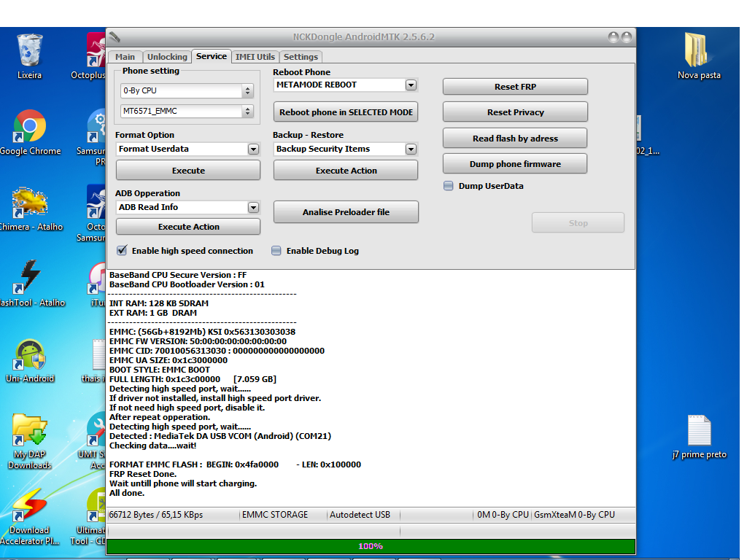This screenshot has width=747, height=560.
Task: Click the "All done." log line
Action: pyautogui.click(x=127, y=493)
